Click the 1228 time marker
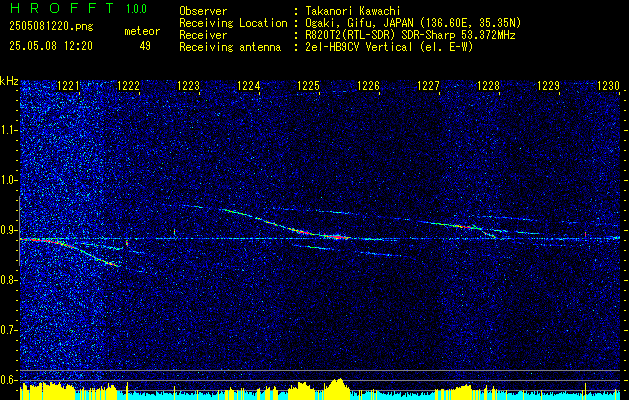 [x=489, y=86]
